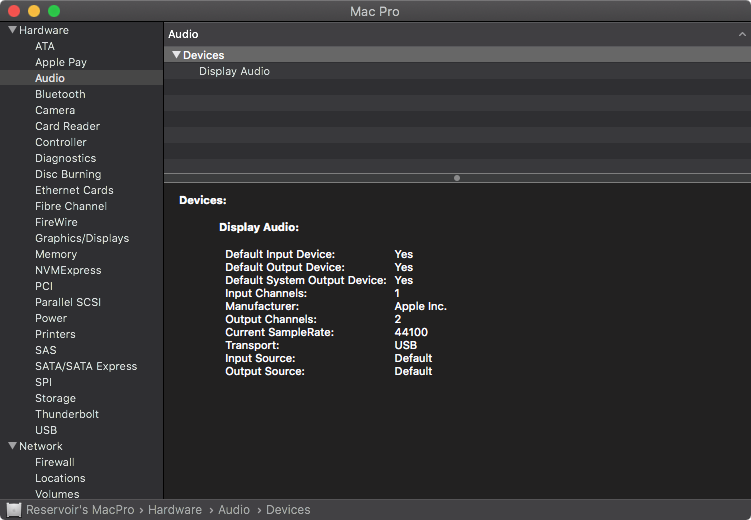This screenshot has width=751, height=520.
Task: Select Disc Burning entry
Action: point(68,174)
